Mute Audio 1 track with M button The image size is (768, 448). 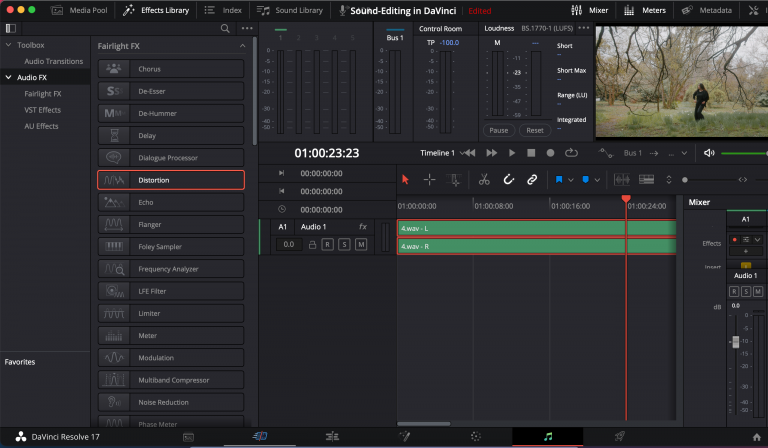[x=361, y=244]
